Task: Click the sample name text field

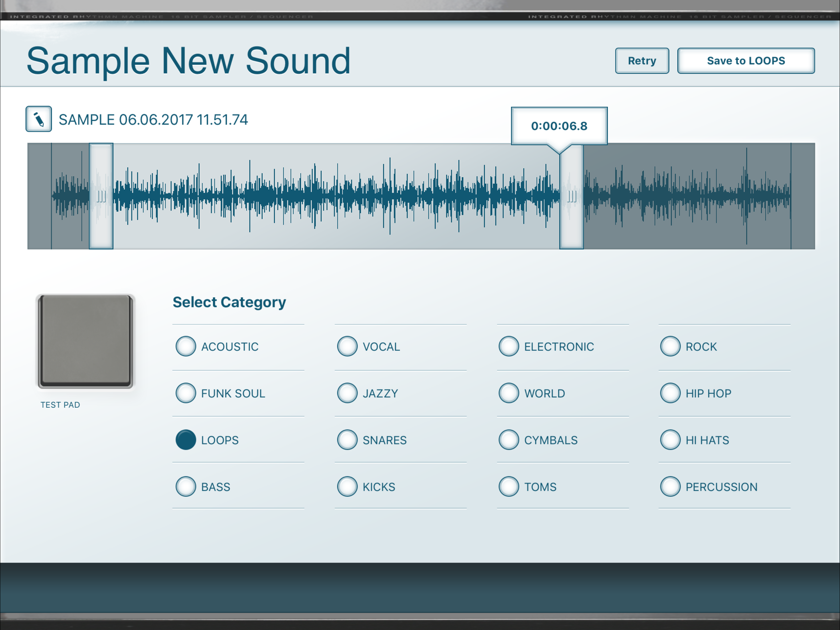Action: point(153,120)
